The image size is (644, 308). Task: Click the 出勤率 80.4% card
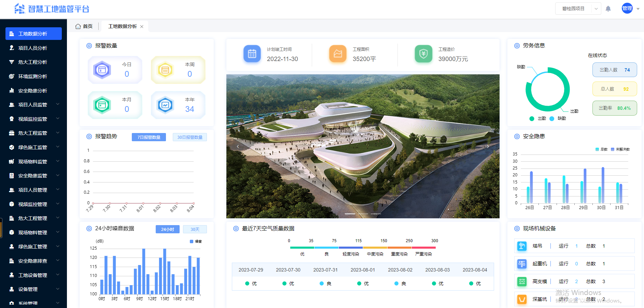click(x=615, y=108)
